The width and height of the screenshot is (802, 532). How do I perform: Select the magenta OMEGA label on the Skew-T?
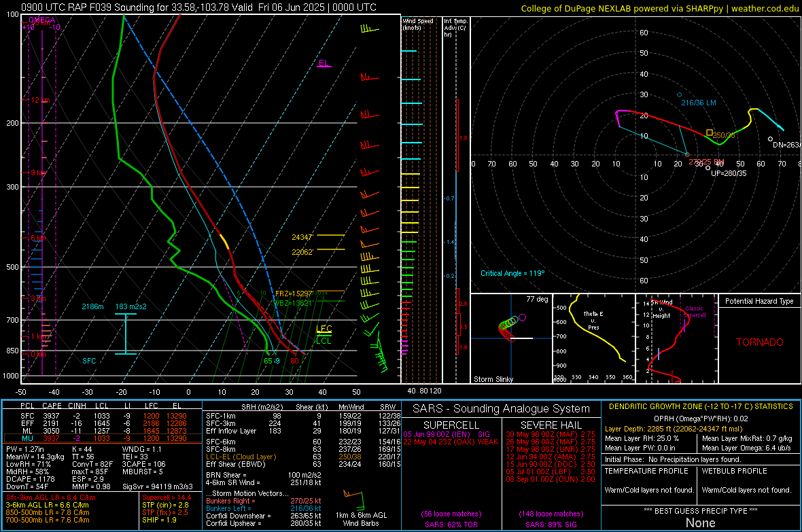(x=42, y=20)
